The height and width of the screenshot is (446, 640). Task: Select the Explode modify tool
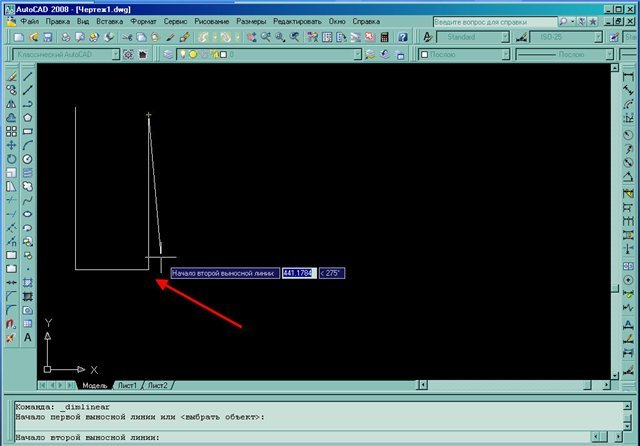[11, 338]
